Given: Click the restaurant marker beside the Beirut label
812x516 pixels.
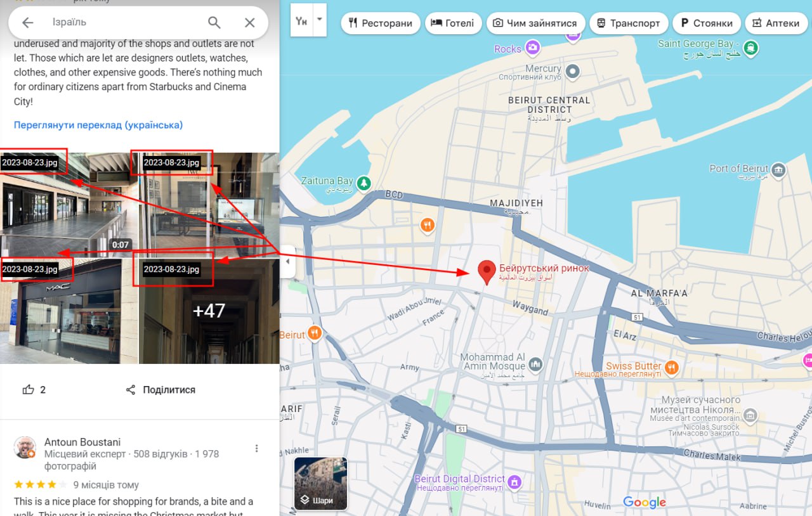Looking at the screenshot, I should (x=314, y=333).
